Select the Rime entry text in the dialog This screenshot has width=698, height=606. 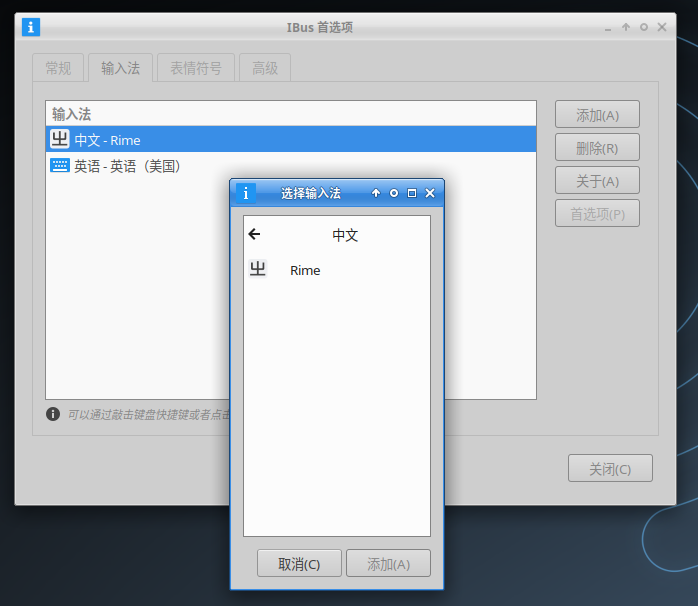click(305, 270)
